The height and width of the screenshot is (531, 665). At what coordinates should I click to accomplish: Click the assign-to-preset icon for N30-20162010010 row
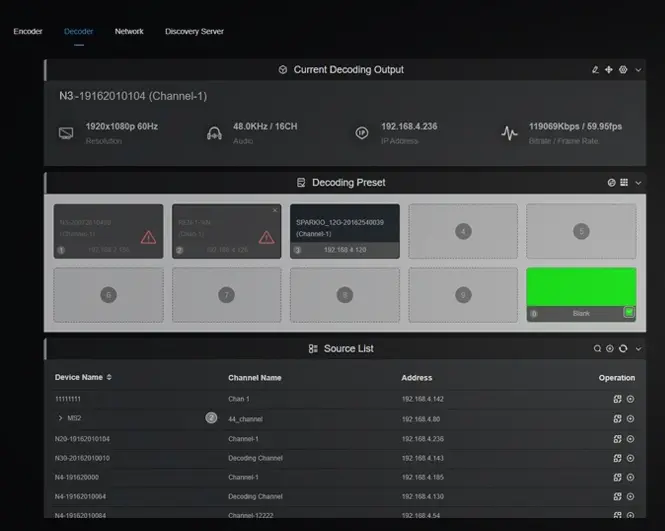coord(618,458)
